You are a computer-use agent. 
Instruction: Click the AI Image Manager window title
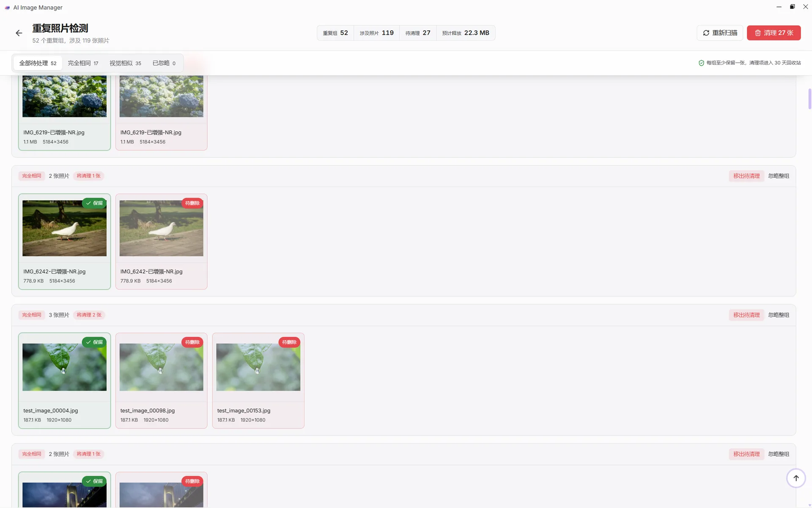tap(38, 8)
